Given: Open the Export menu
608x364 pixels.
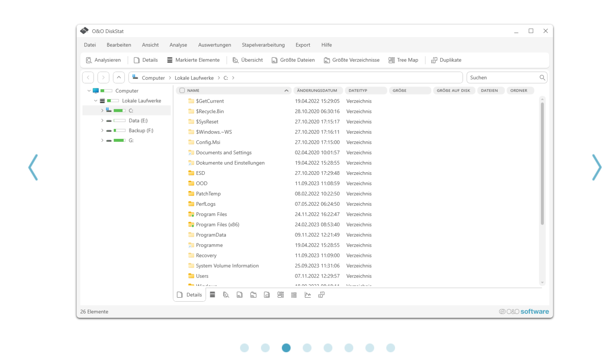Looking at the screenshot, I should click(303, 45).
